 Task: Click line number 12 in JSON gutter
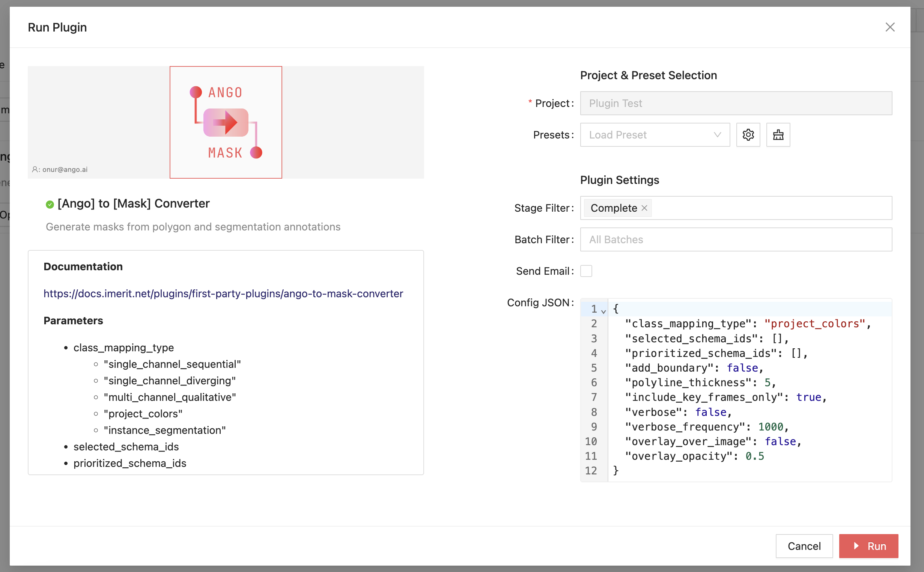tap(591, 471)
